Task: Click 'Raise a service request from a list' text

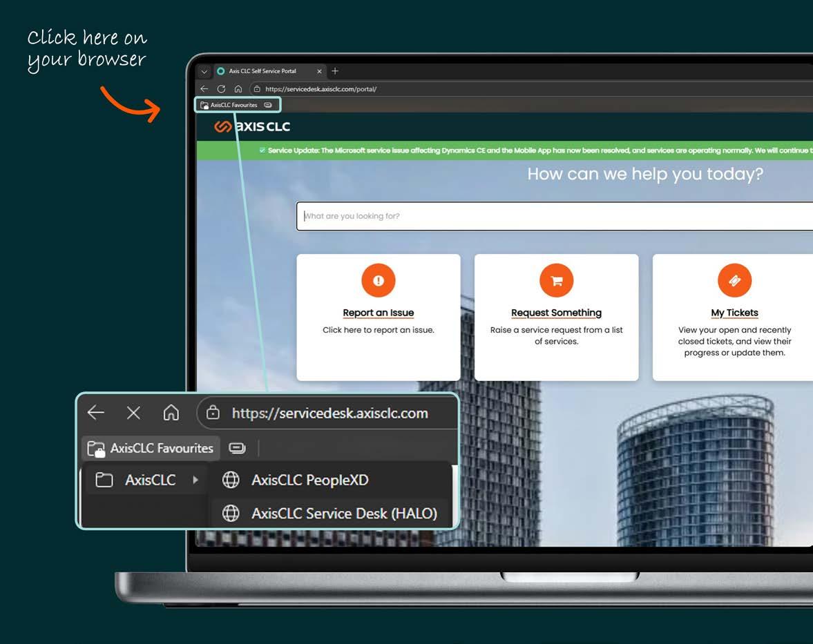Action: click(556, 330)
